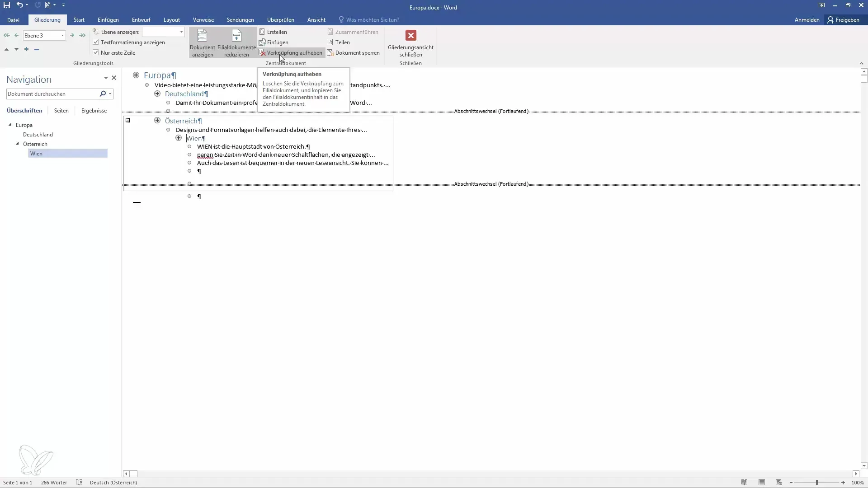This screenshot has height=488, width=868.
Task: Click Erstellen in the Zentraldokument group
Action: (273, 32)
